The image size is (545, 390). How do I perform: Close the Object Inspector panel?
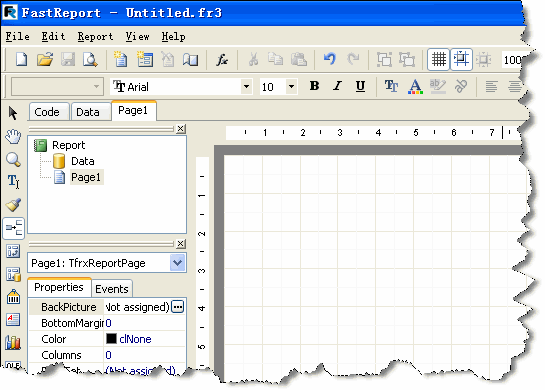tap(181, 244)
